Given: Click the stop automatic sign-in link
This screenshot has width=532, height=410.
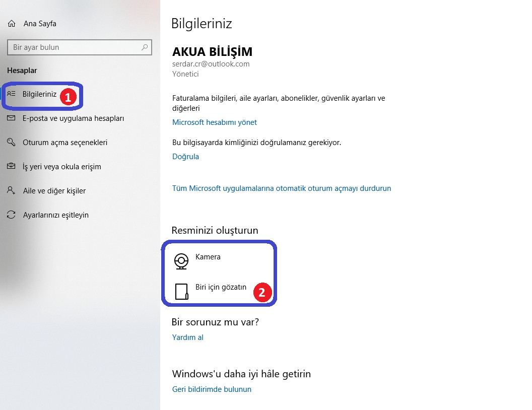Looking at the screenshot, I should [x=282, y=188].
